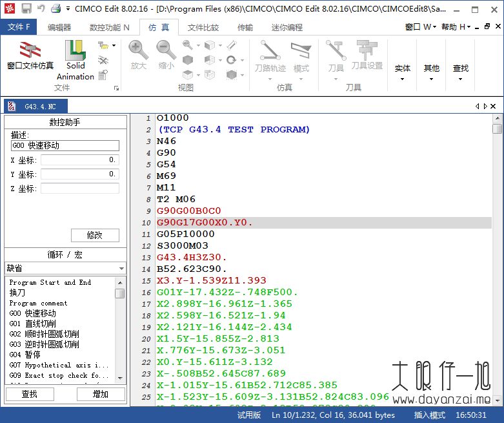Open the 迷你编程 ribbon tab

pos(287,27)
